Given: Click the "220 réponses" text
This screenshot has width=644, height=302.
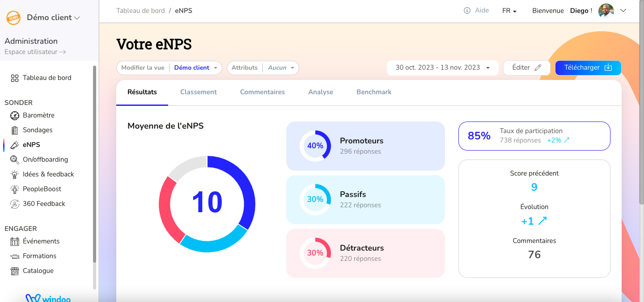Looking at the screenshot, I should point(360,259).
